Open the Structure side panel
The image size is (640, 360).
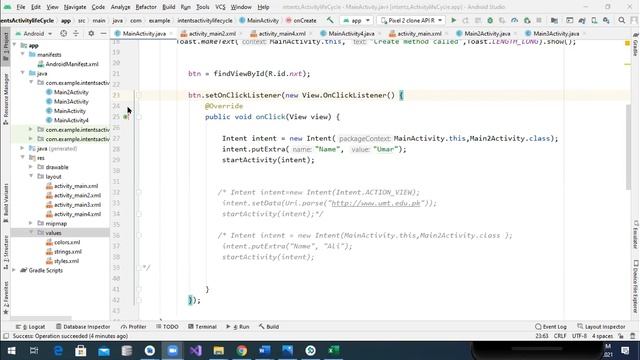[6, 252]
